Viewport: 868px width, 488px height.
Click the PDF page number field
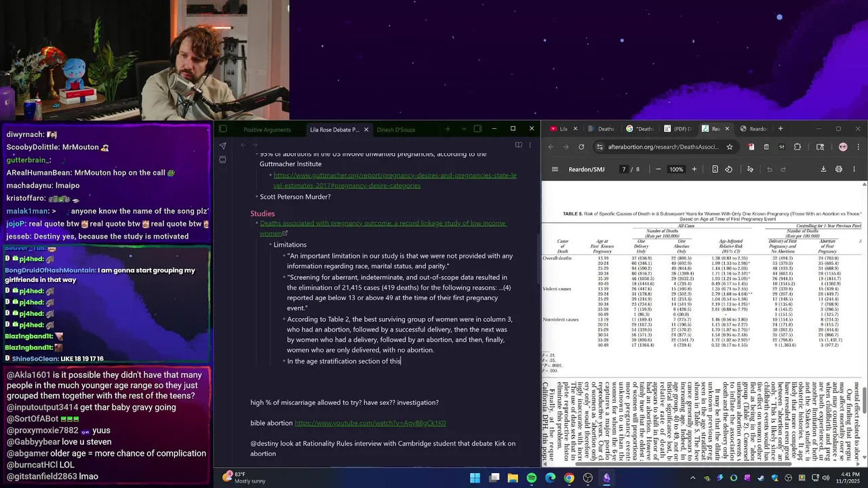tap(623, 169)
